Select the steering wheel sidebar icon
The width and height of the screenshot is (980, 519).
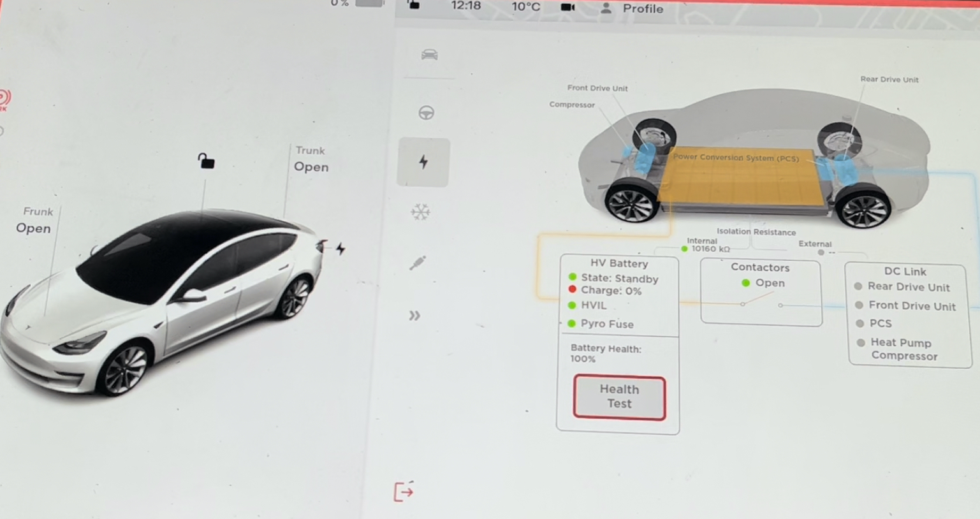(426, 113)
